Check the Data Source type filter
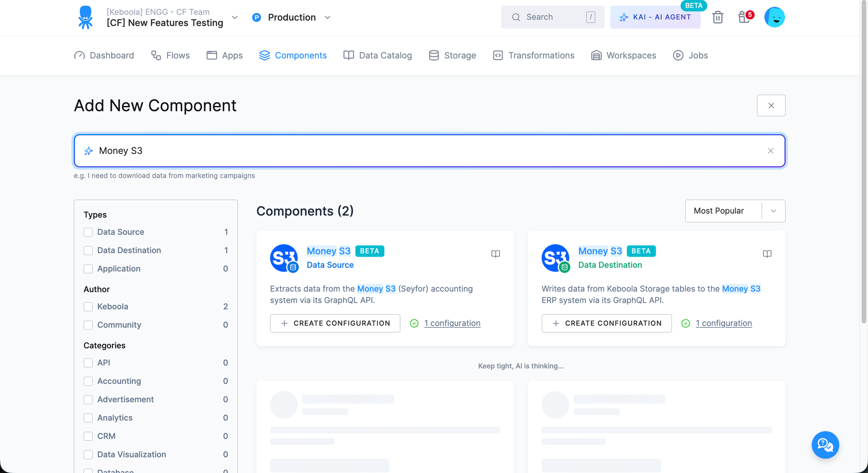868x473 pixels. coord(88,232)
